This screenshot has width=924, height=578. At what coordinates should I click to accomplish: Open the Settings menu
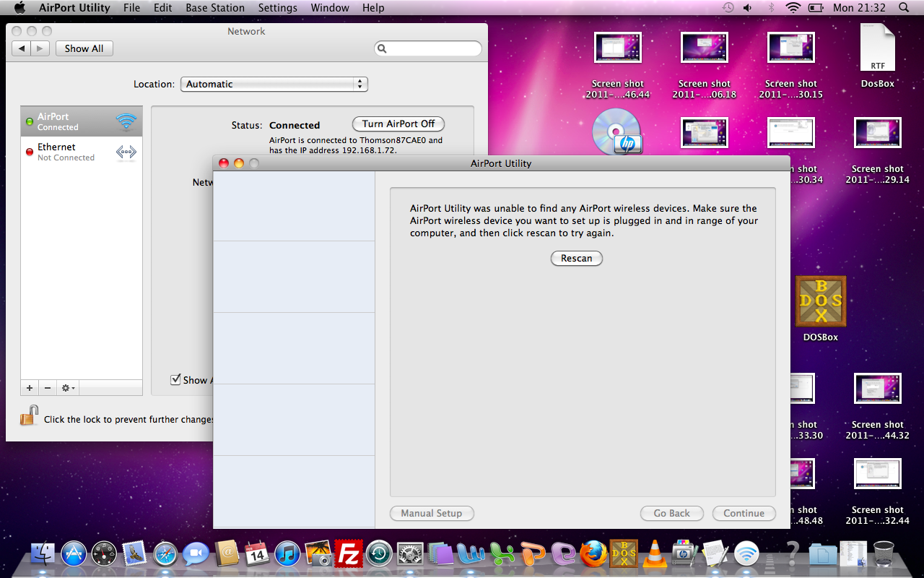[277, 8]
